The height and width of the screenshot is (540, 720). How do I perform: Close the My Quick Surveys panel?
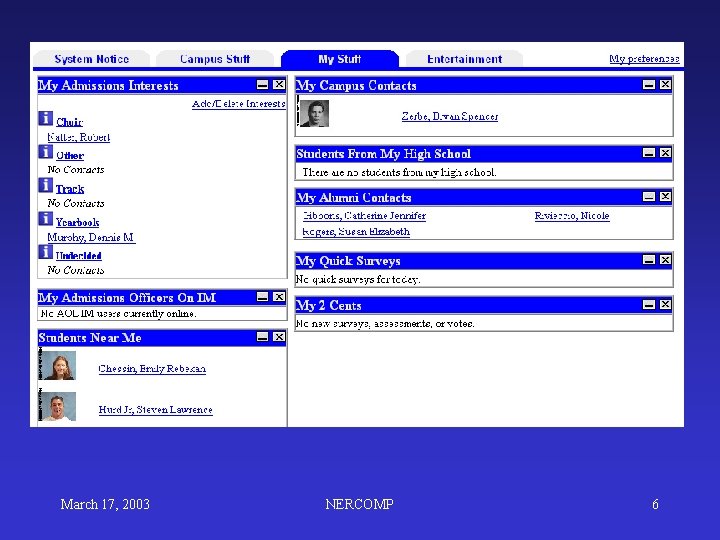pyautogui.click(x=665, y=260)
